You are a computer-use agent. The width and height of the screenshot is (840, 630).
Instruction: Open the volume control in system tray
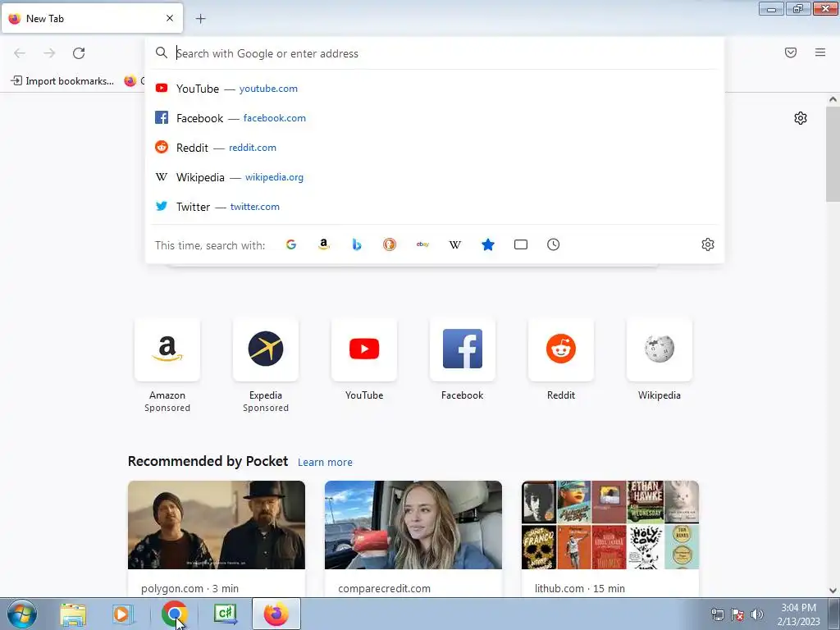757,614
